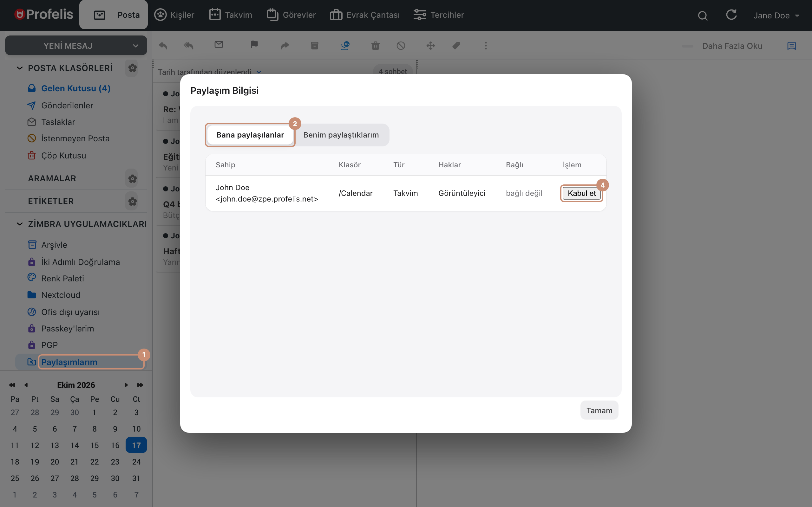Select October 24 in mini calendar
The image size is (812, 507).
(136, 462)
